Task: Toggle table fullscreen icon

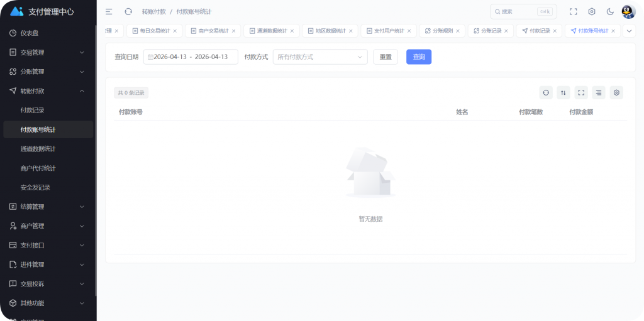Action: pyautogui.click(x=581, y=93)
